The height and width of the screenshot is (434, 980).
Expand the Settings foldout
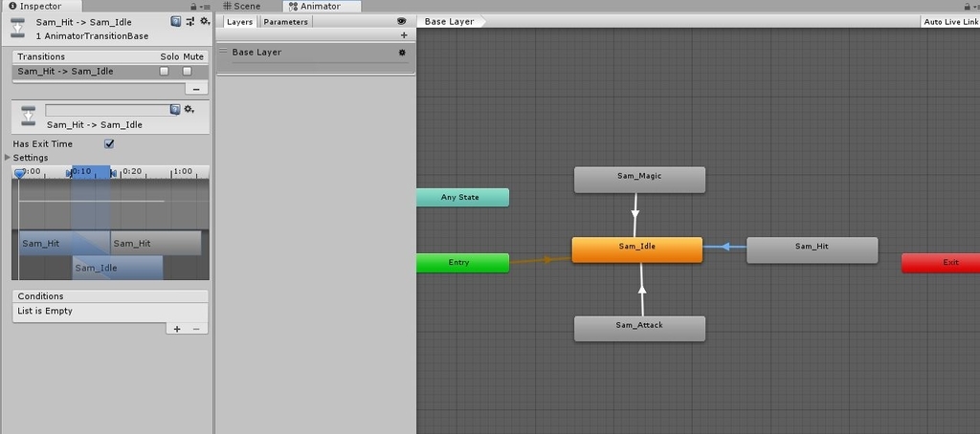point(8,158)
